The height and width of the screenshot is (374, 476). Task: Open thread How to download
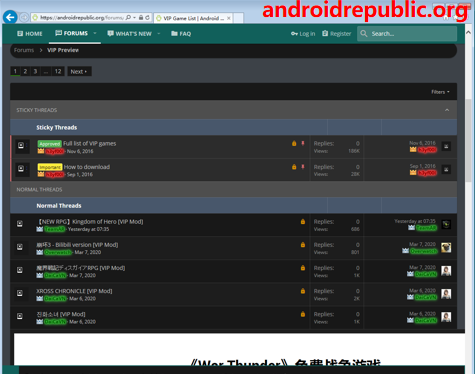point(87,167)
